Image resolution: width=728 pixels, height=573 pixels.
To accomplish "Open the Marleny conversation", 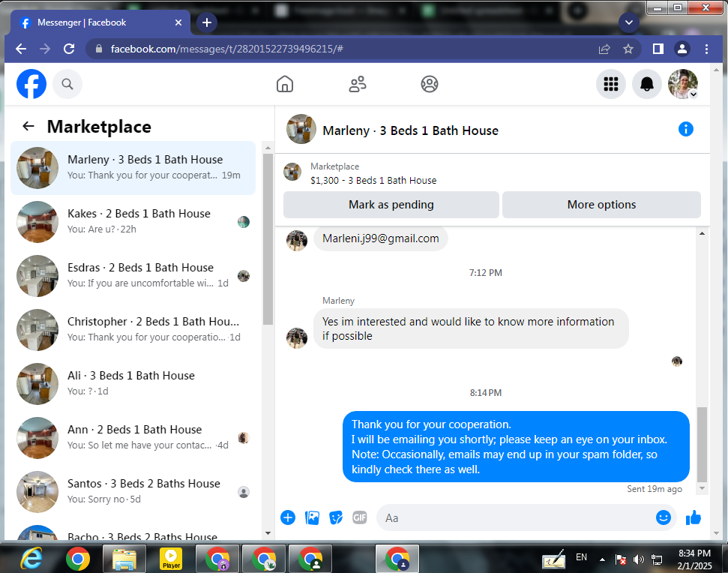I will tap(133, 168).
